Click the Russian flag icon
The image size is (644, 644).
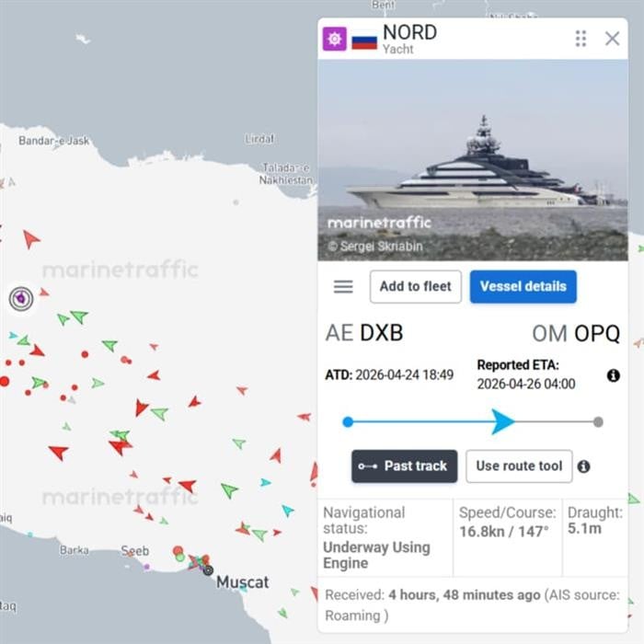364,40
